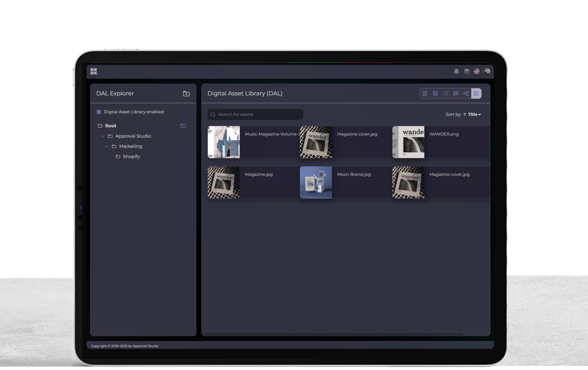
Task: Switch to columns view
Action: coord(425,94)
